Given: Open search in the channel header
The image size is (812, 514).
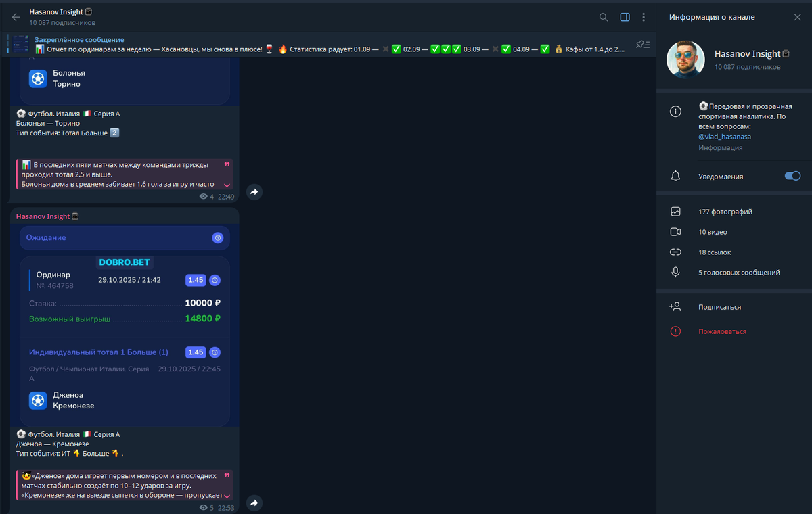Looking at the screenshot, I should [x=604, y=17].
